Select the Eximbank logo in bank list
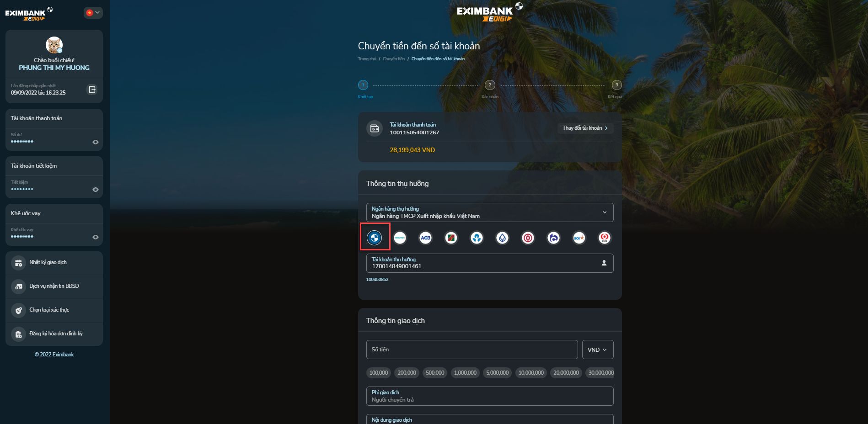Image resolution: width=868 pixels, height=424 pixels. pos(374,238)
